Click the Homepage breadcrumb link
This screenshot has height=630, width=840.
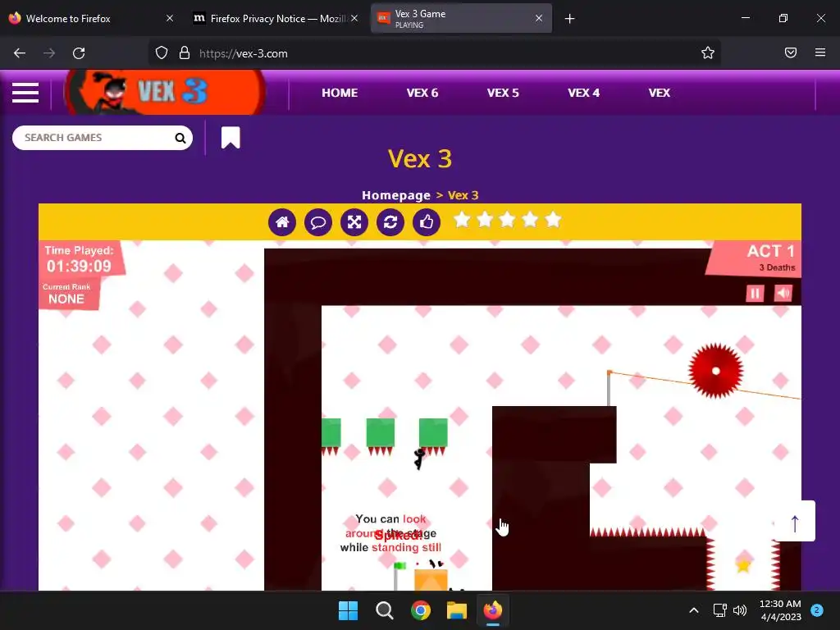(x=396, y=195)
